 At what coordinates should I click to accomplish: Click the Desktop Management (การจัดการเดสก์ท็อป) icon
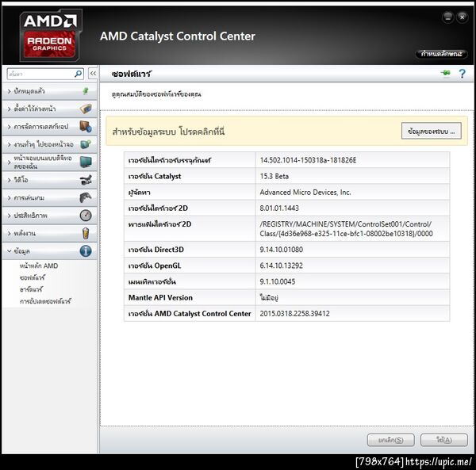86,127
